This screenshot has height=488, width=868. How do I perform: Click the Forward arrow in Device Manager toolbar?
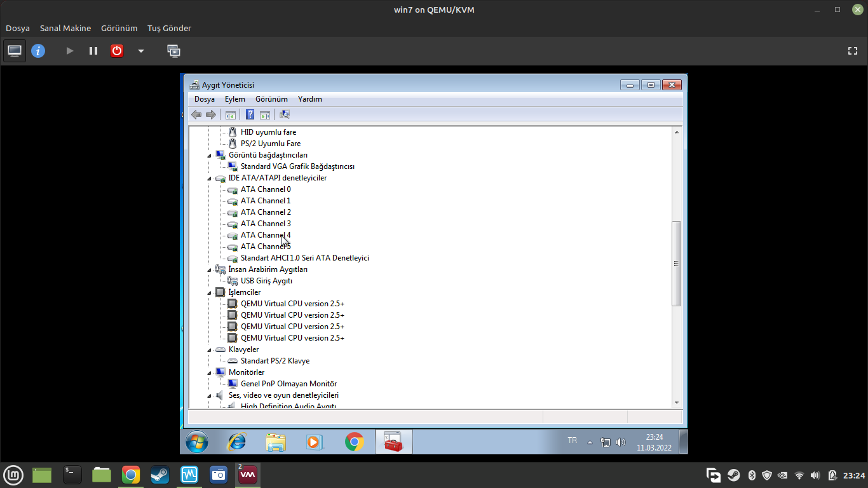211,114
